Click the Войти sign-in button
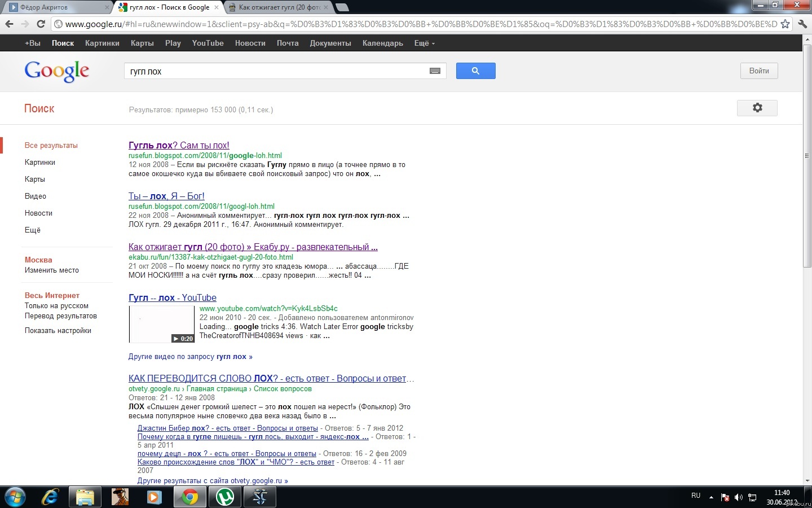This screenshot has height=508, width=812. [759, 71]
